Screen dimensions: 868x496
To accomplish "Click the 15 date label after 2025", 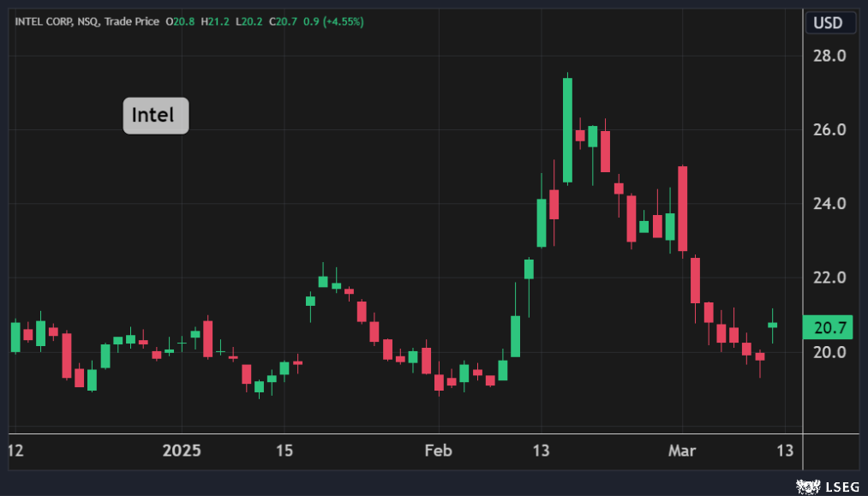I will point(284,451).
